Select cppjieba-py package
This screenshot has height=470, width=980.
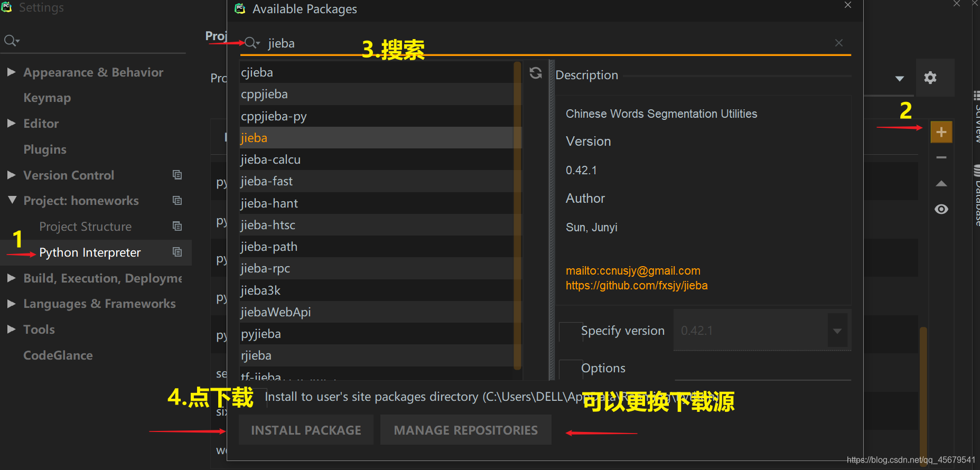[x=377, y=116]
